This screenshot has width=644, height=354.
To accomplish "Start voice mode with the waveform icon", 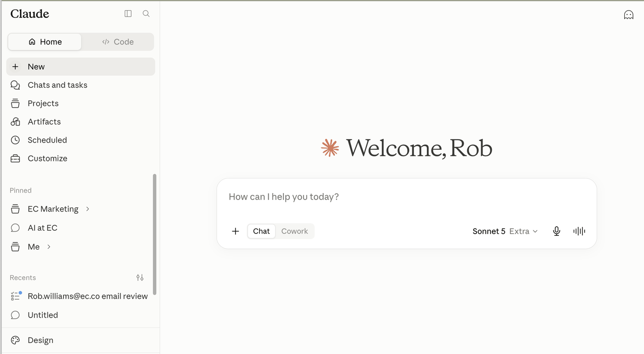I will click(579, 231).
